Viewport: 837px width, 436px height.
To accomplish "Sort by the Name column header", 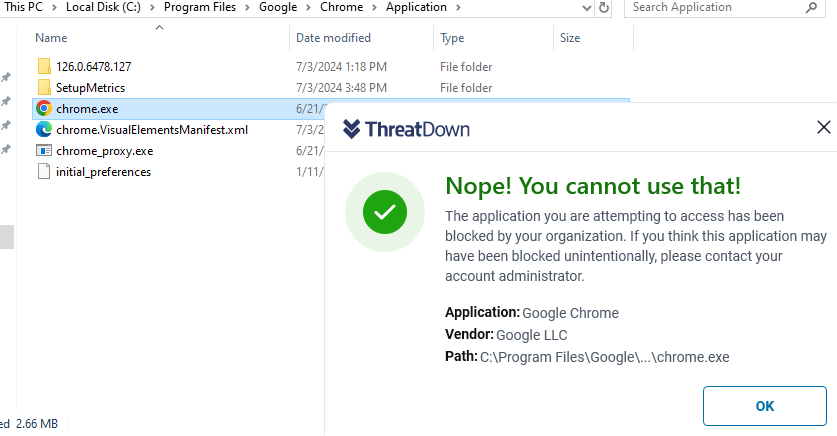I will pos(51,38).
